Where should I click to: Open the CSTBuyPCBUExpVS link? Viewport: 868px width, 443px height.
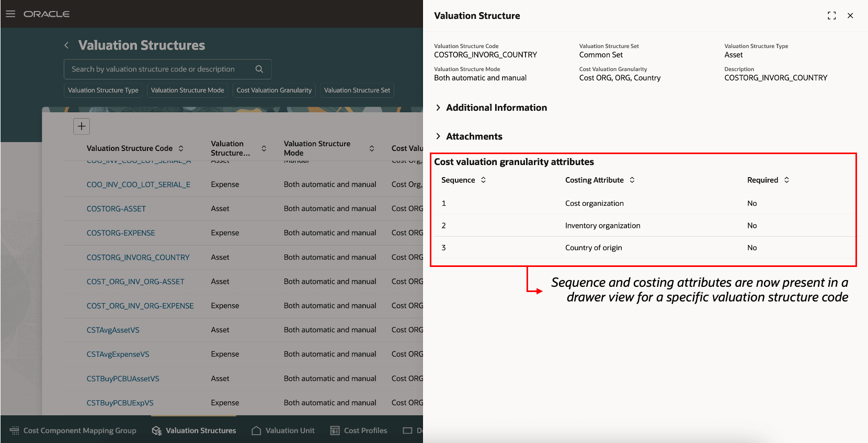pyautogui.click(x=120, y=403)
